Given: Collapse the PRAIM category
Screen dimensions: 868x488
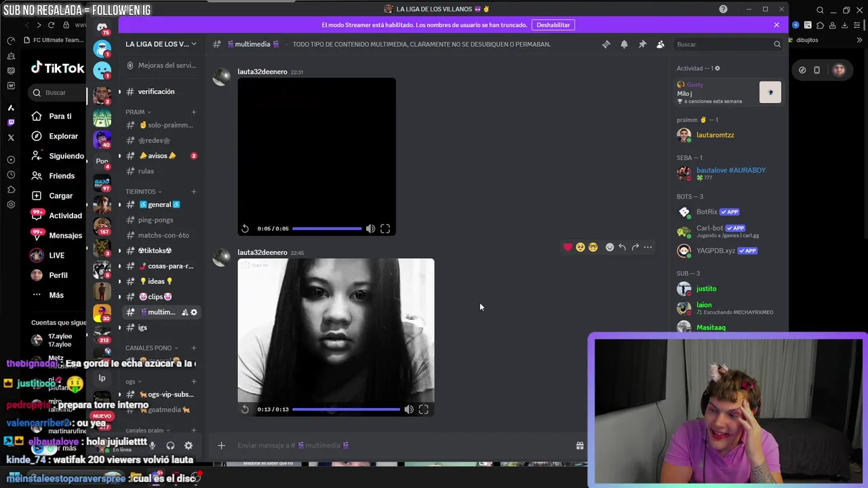Looking at the screenshot, I should point(138,112).
